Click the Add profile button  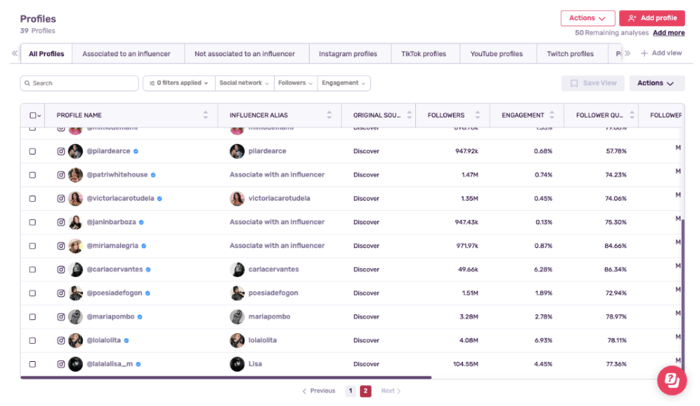pyautogui.click(x=652, y=18)
